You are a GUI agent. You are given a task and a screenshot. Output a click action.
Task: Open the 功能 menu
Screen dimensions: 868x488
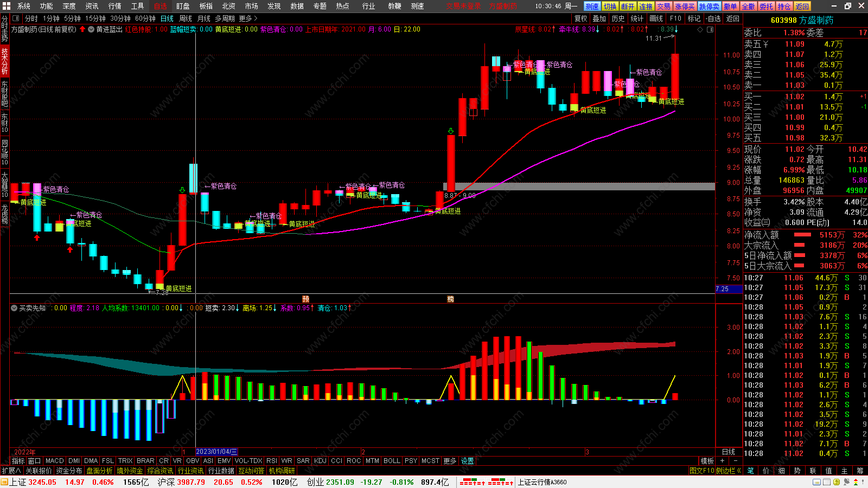point(47,7)
